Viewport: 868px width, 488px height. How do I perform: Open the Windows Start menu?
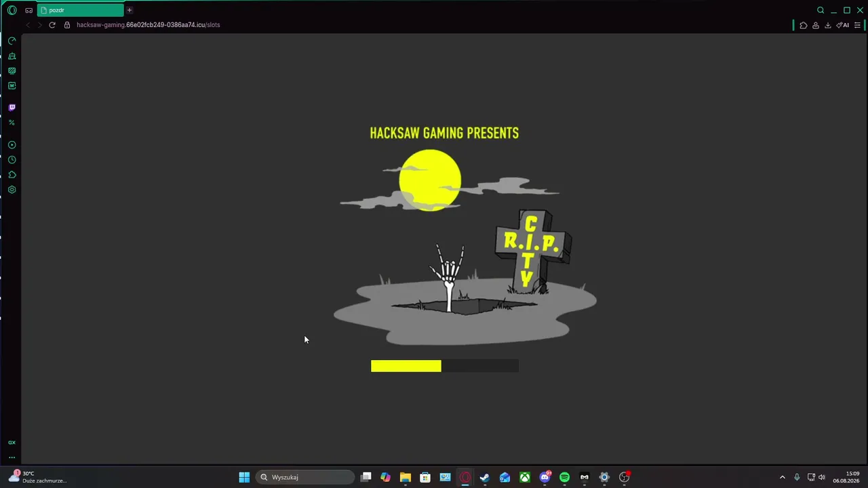244,477
